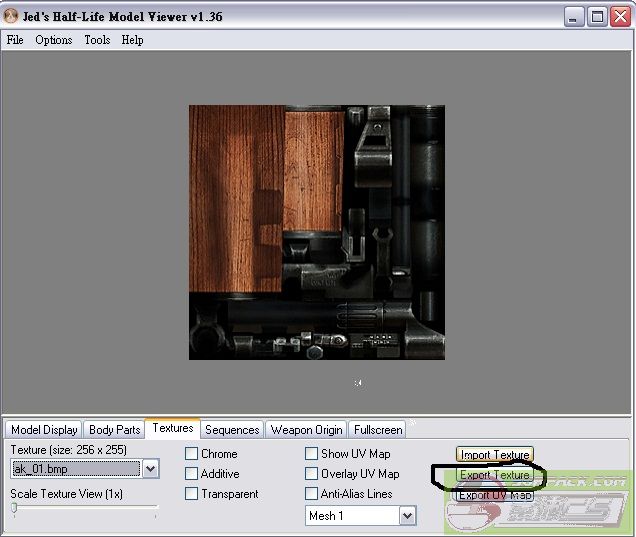636x537 pixels.
Task: Enable the Chrome checkbox
Action: coord(192,454)
